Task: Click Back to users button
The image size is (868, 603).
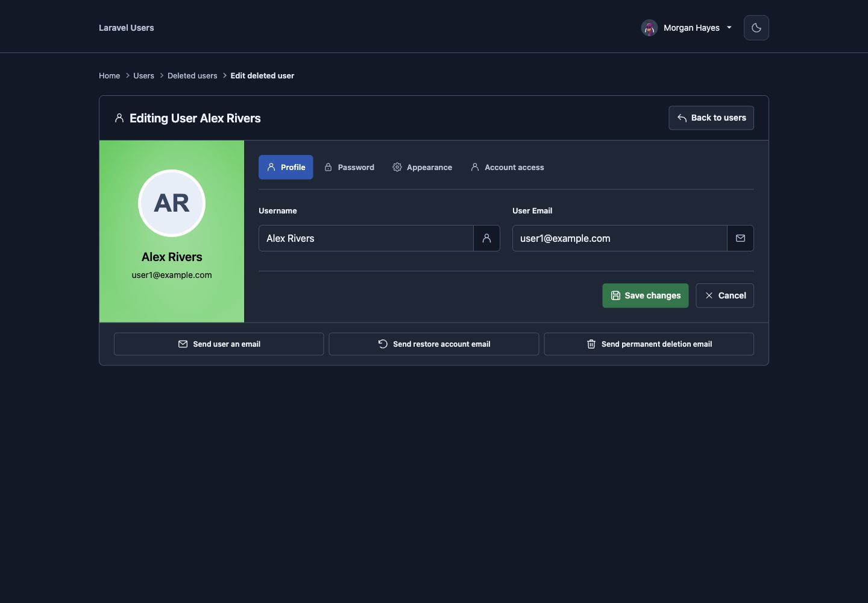Action: (711, 118)
